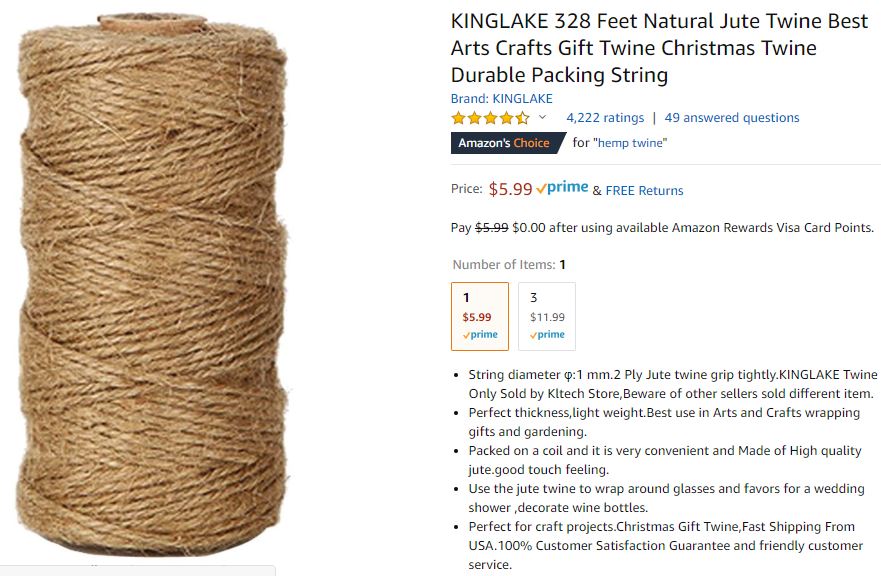Click the Amazon's Choice badge
This screenshot has width=881, height=576.
504,143
